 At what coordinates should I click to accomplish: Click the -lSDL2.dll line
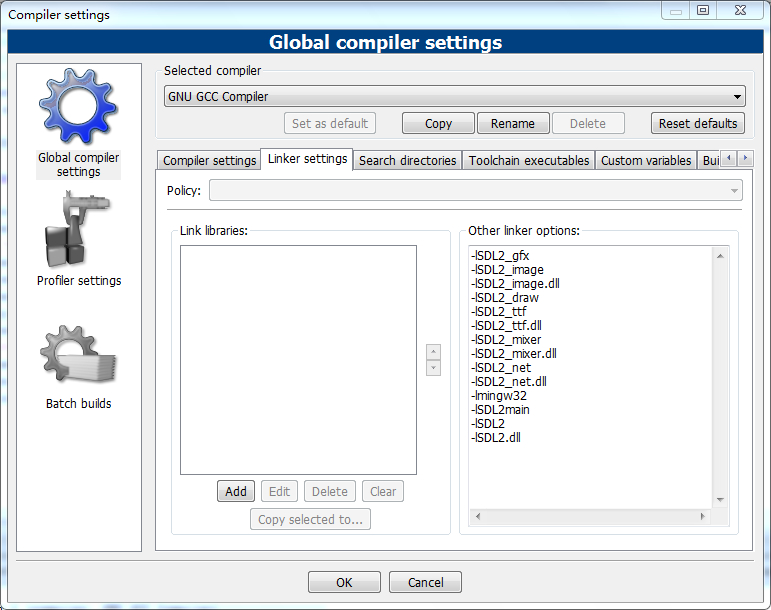click(x=495, y=438)
